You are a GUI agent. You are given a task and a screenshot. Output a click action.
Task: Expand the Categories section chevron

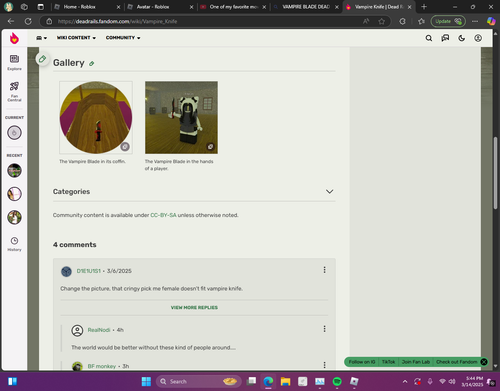click(329, 192)
